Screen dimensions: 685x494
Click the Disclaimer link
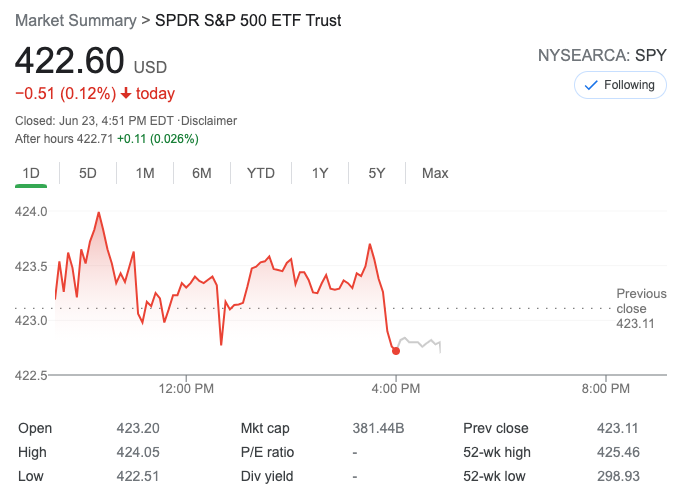pos(209,121)
